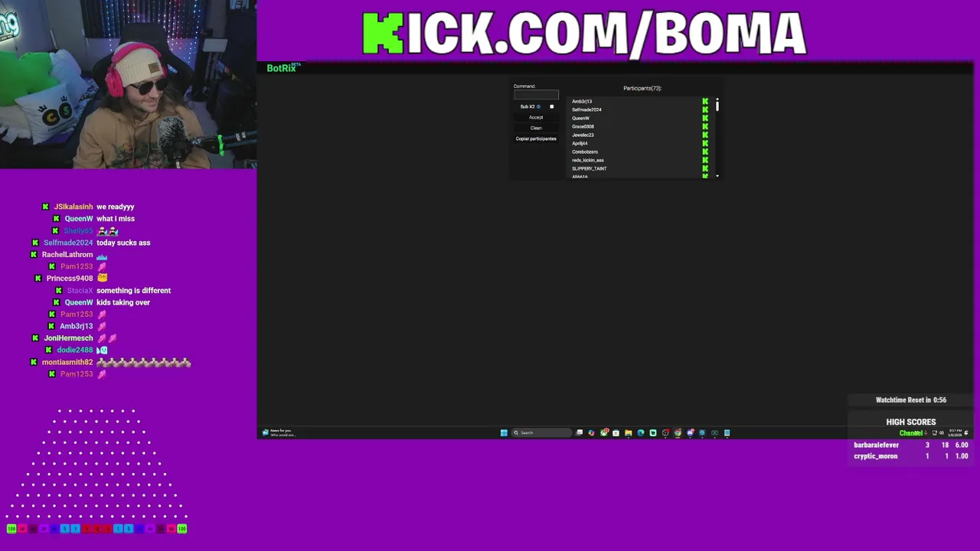Image resolution: width=980 pixels, height=551 pixels.
Task: Click Watchtime Reset timer
Action: (x=911, y=399)
